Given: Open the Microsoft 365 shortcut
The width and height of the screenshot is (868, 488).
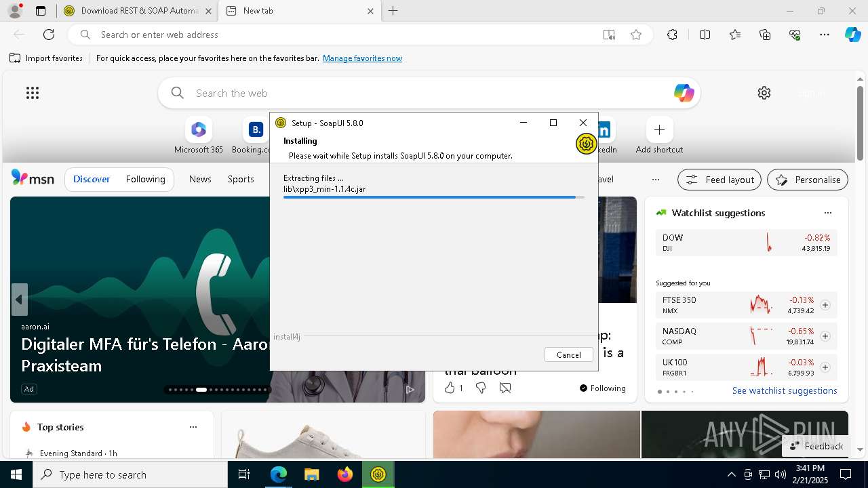Looking at the screenshot, I should 198,136.
